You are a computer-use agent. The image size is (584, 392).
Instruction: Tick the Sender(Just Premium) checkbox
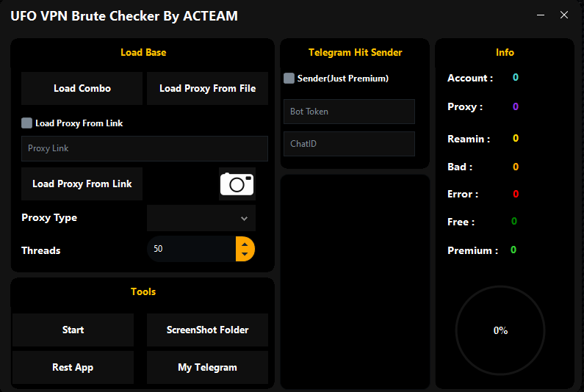coord(289,78)
